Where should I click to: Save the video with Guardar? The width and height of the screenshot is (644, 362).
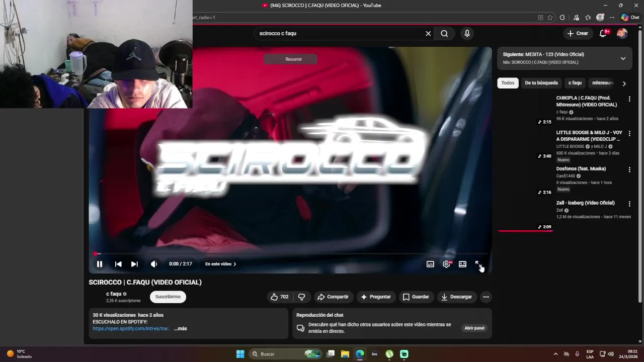click(x=416, y=297)
